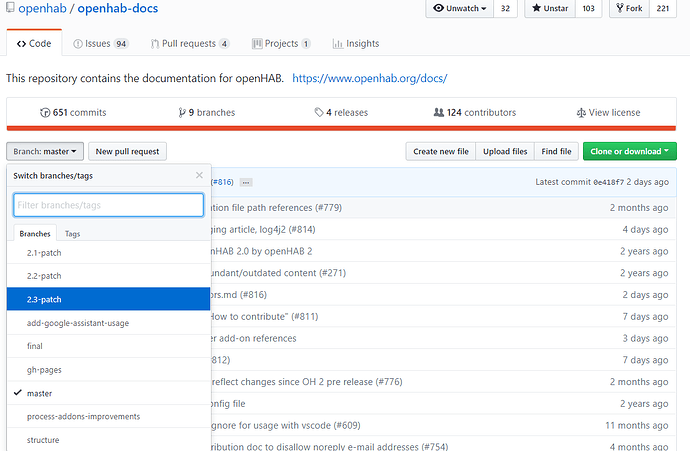
Task: Click the contributors people icon
Action: point(438,113)
